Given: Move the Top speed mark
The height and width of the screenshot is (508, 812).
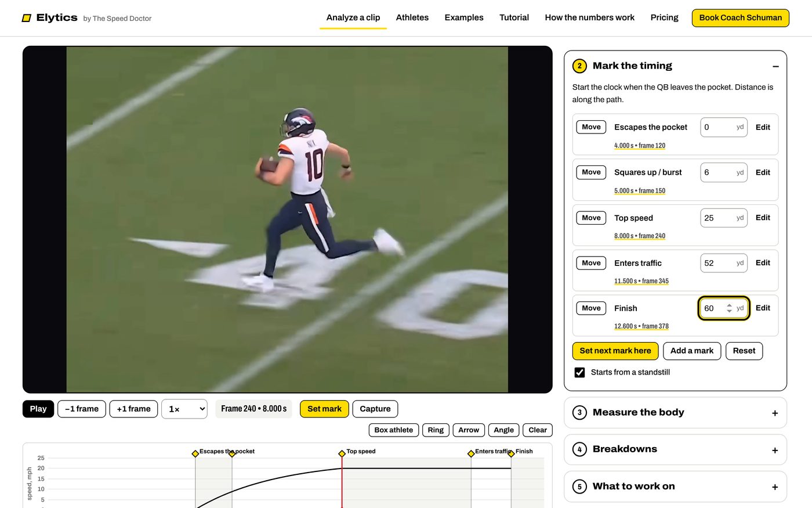Looking at the screenshot, I should pyautogui.click(x=591, y=218).
